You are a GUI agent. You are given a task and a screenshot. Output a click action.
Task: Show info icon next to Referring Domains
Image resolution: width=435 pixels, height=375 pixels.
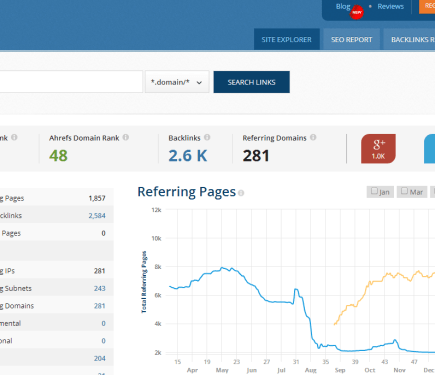[313, 137]
